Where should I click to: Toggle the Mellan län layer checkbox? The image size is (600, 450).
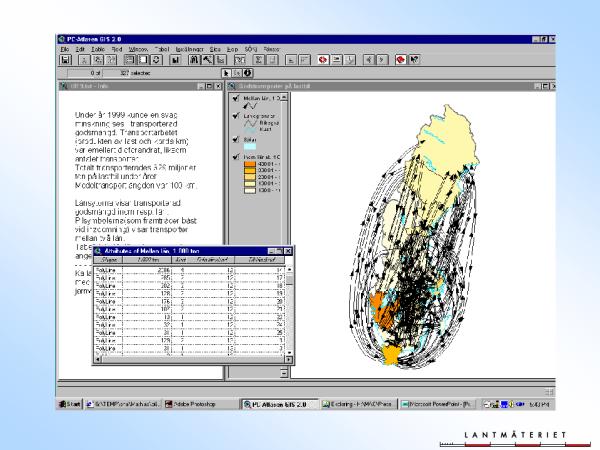tap(234, 98)
